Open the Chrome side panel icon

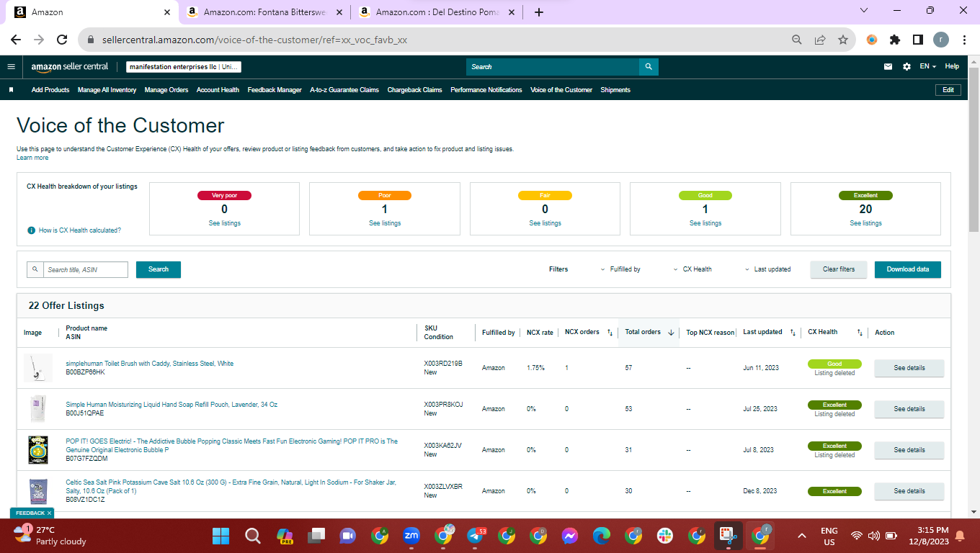pos(918,40)
